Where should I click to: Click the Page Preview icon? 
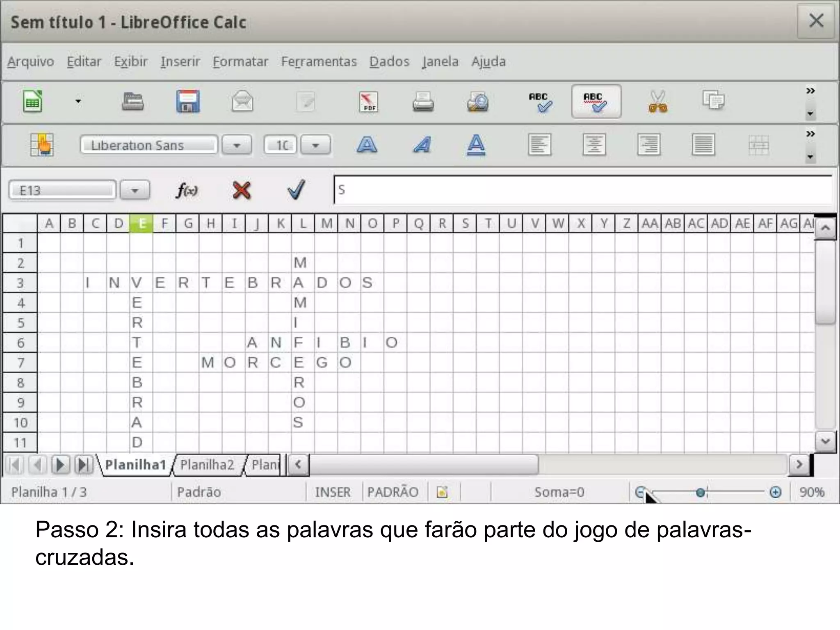478,101
